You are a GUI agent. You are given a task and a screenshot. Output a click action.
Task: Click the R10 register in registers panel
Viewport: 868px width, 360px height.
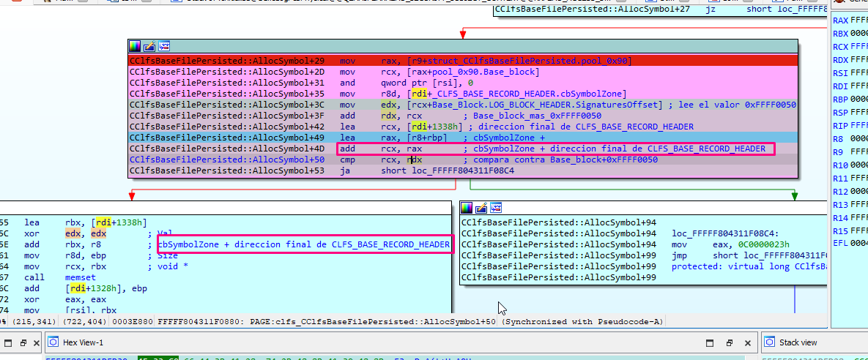[841, 165]
